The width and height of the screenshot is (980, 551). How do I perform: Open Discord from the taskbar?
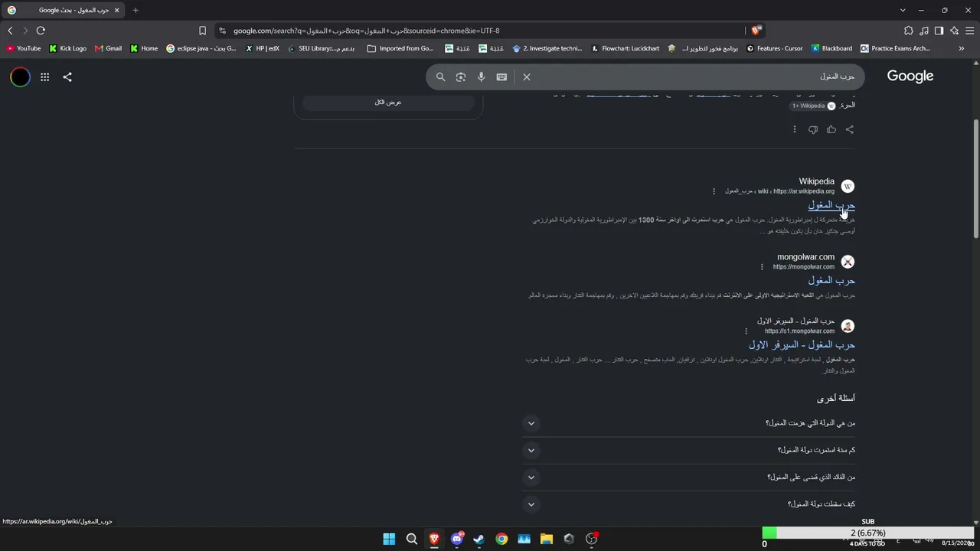tap(456, 539)
